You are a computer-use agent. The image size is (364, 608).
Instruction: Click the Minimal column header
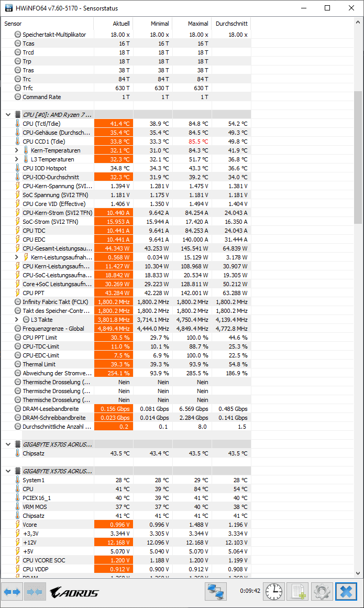(153, 24)
